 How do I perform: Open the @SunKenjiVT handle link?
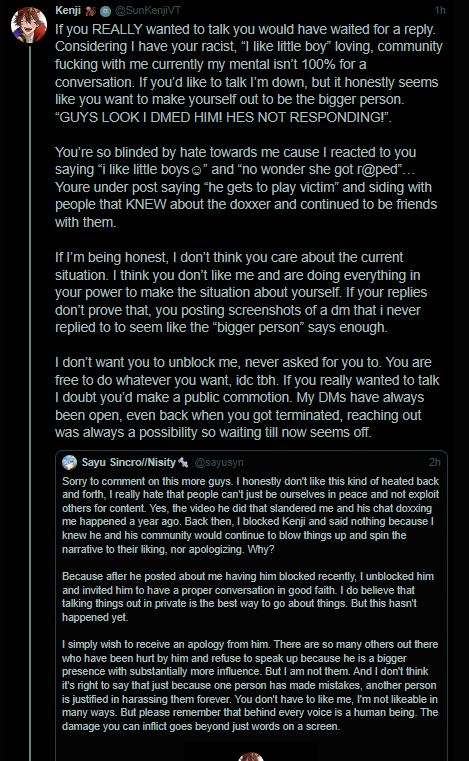tap(148, 10)
